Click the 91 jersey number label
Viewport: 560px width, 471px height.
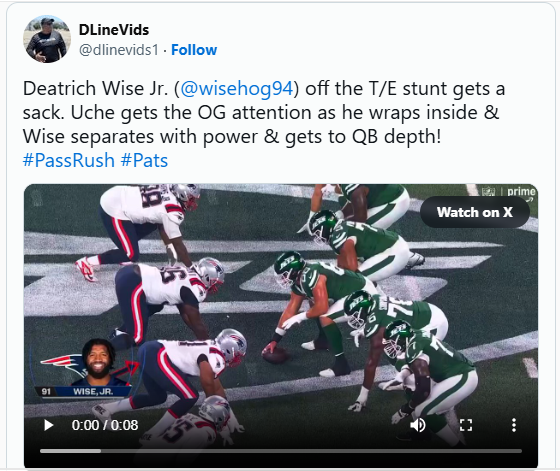(x=46, y=391)
